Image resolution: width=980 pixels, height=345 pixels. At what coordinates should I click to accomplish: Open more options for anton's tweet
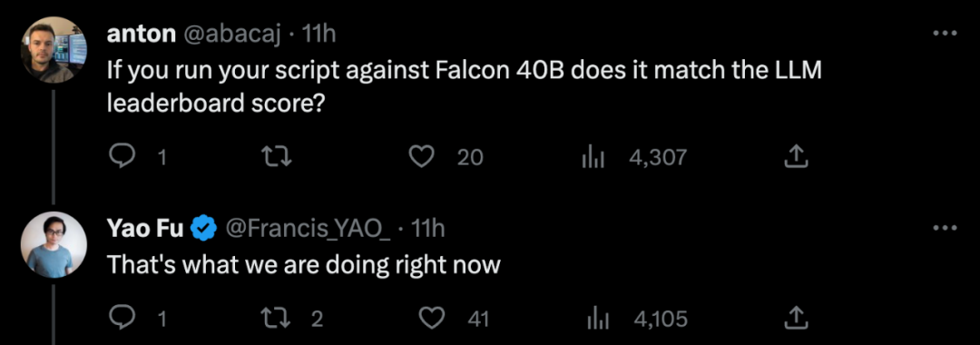(x=945, y=33)
